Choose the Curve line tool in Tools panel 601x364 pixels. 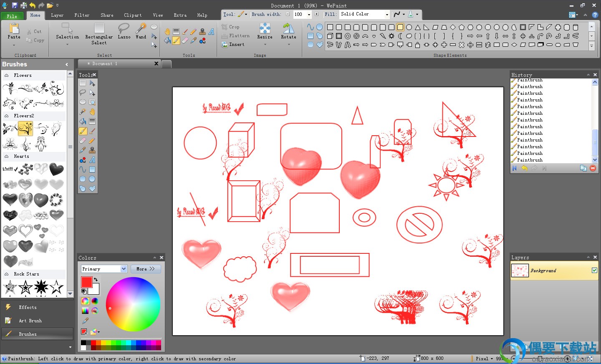pos(83,169)
